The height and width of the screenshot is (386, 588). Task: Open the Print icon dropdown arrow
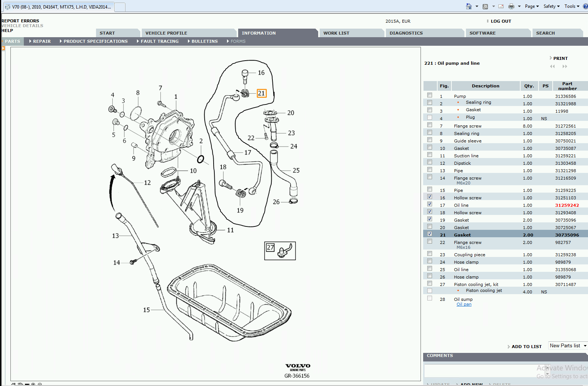[x=519, y=6]
